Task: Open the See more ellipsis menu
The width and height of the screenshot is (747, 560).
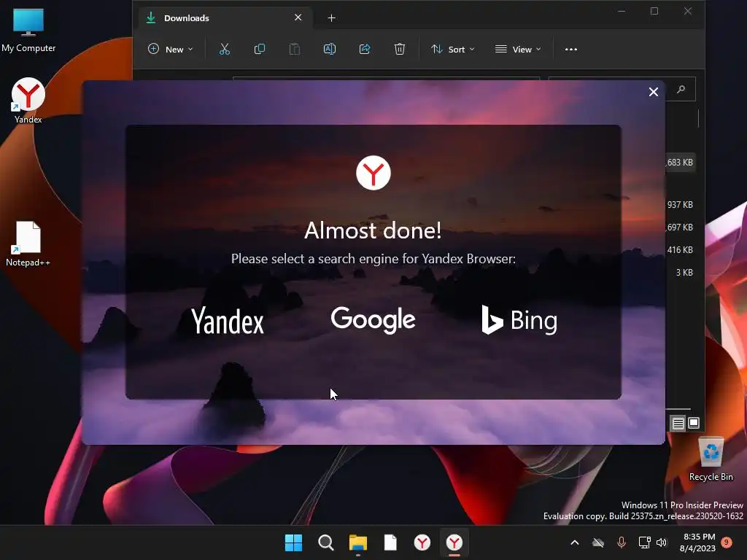Action: (570, 49)
